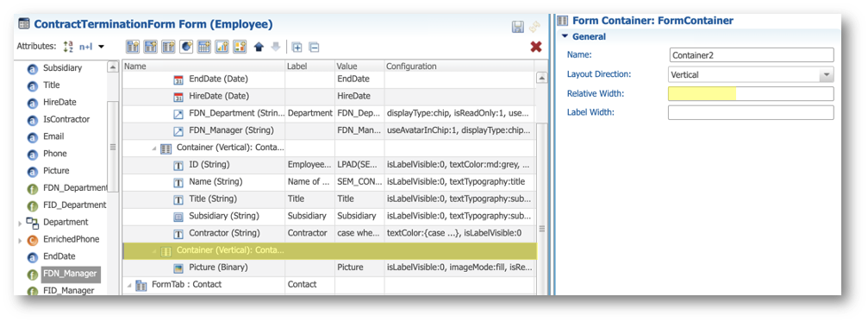The height and width of the screenshot is (322, 868).
Task: Select the IsContractor attribute
Action: [x=66, y=119]
